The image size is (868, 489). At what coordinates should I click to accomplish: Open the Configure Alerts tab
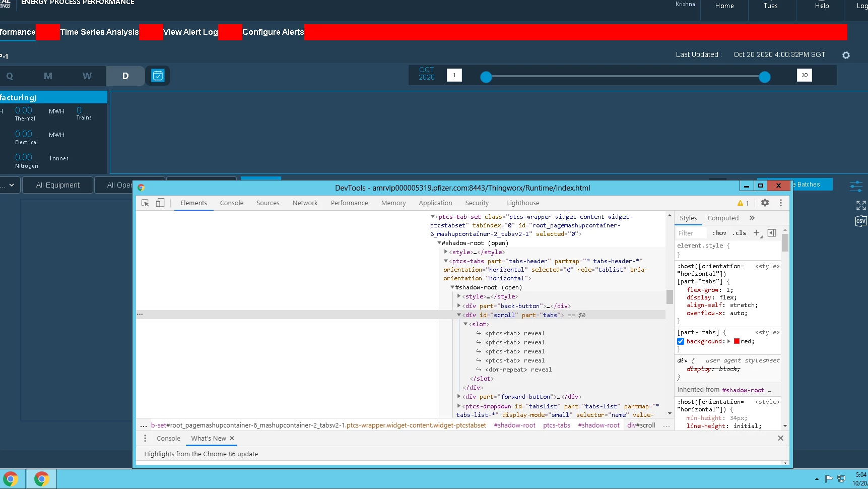[273, 32]
